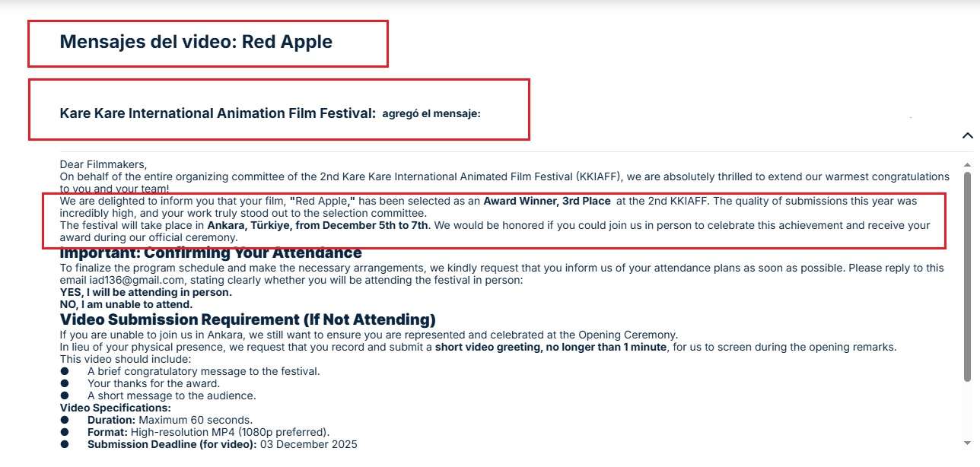Click the scrollbar up arrow
Screen dimensions: 980x467
pos(968,164)
